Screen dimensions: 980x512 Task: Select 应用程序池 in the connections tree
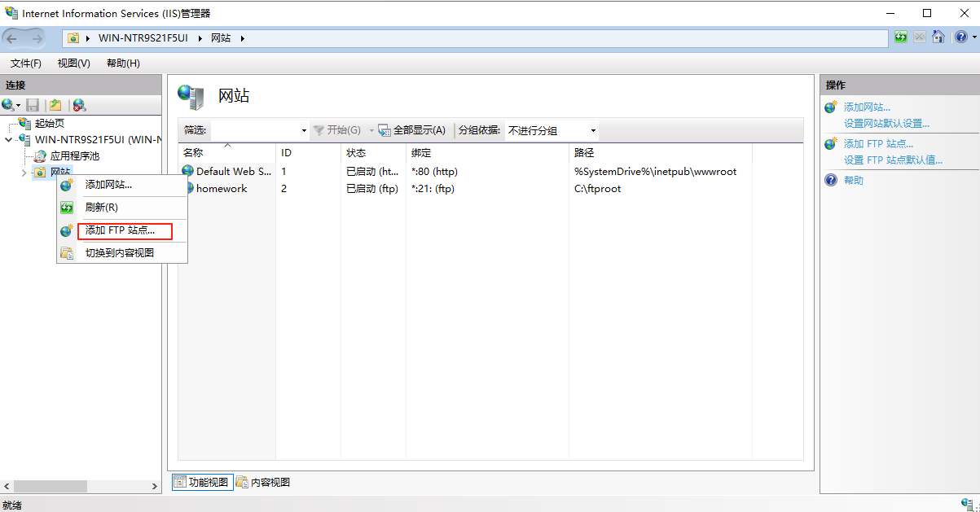click(x=75, y=156)
